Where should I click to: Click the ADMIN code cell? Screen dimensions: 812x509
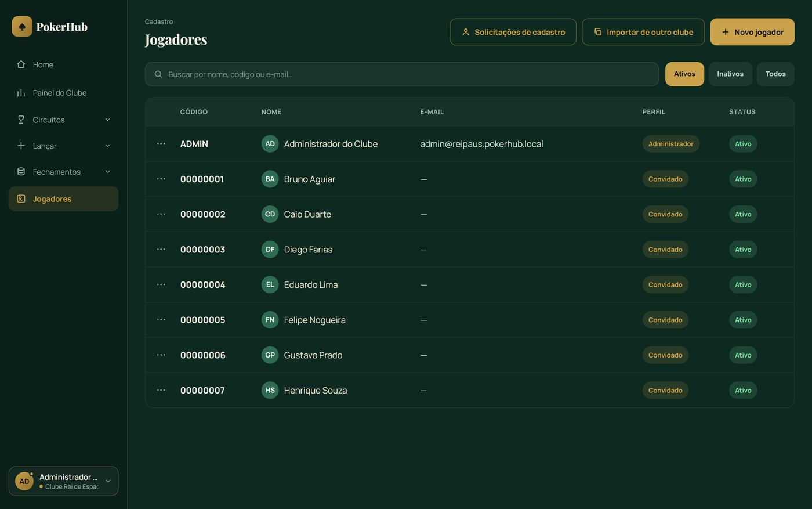pyautogui.click(x=194, y=144)
